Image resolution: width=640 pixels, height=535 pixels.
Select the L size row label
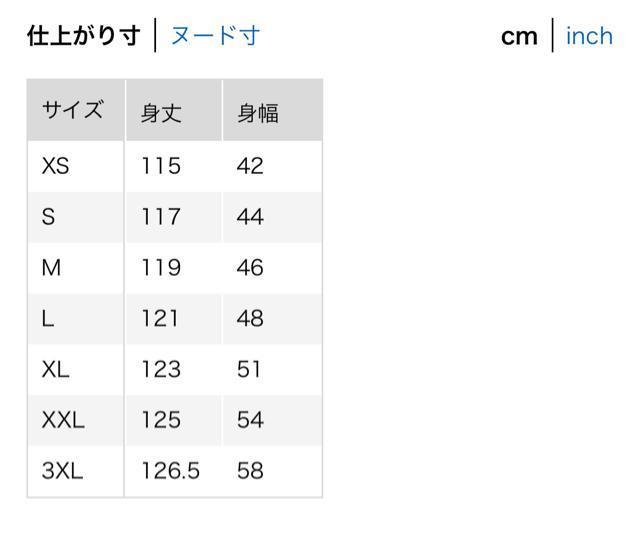coord(48,319)
